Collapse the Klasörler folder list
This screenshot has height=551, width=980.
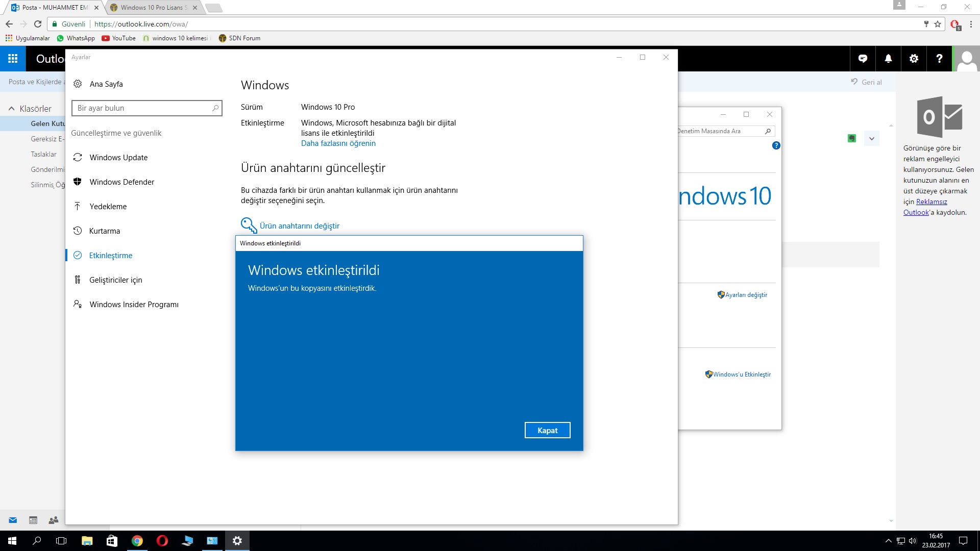tap(11, 109)
